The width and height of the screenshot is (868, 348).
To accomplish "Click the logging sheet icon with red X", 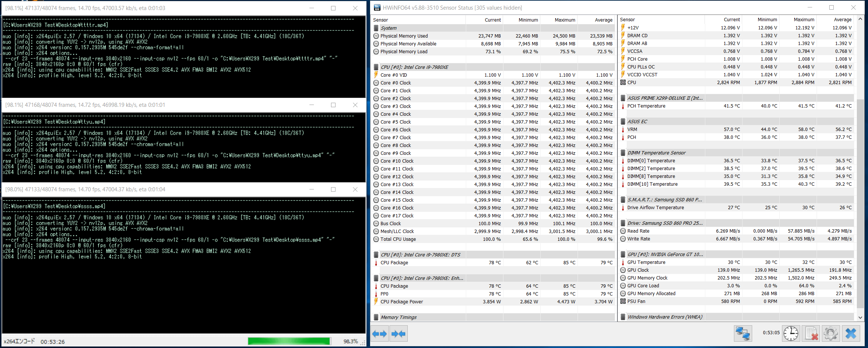I will (811, 333).
